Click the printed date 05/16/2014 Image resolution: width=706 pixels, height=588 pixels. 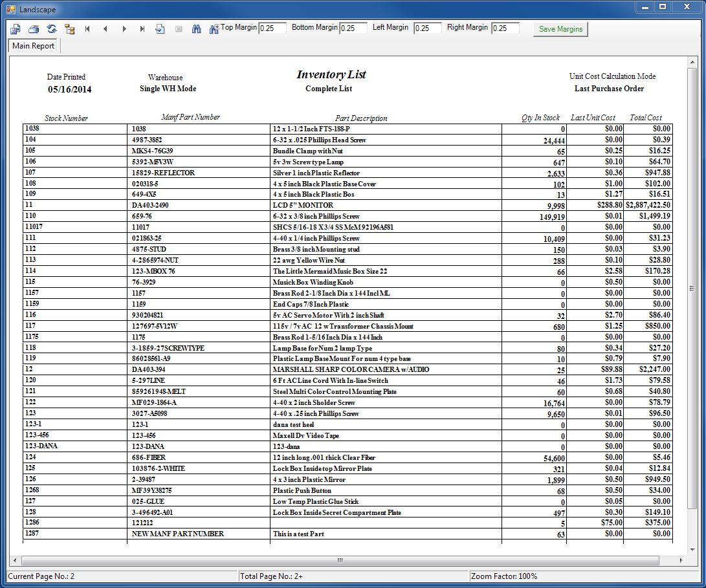pos(70,89)
